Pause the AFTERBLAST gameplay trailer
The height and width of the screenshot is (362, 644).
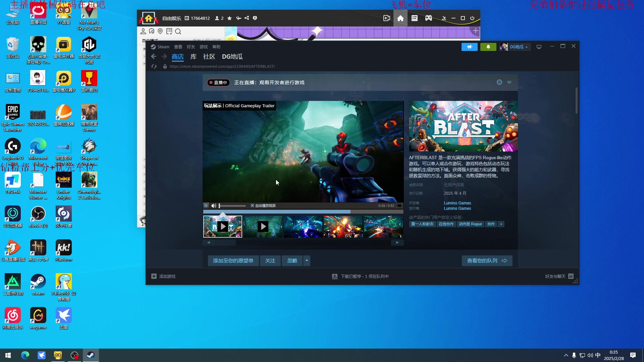[x=206, y=205]
